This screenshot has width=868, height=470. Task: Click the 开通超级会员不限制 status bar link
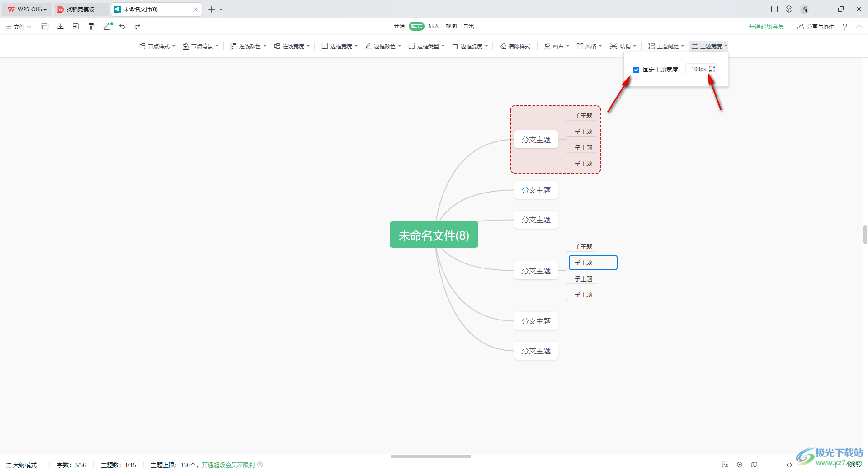228,465
